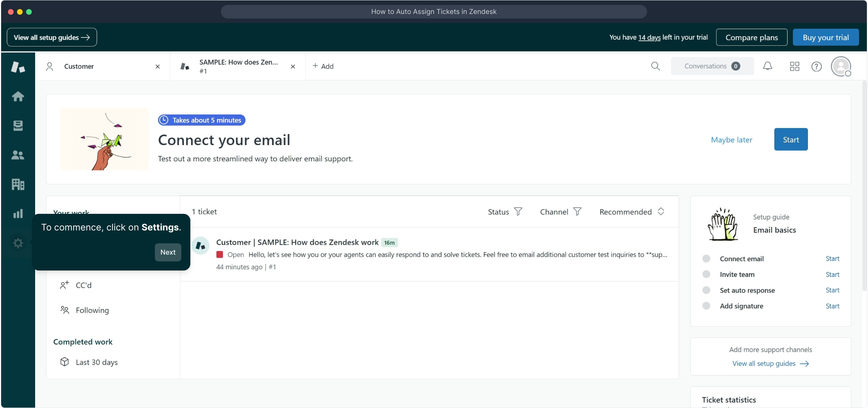The height and width of the screenshot is (408, 868).
Task: Click the red Open status square
Action: pyautogui.click(x=219, y=255)
